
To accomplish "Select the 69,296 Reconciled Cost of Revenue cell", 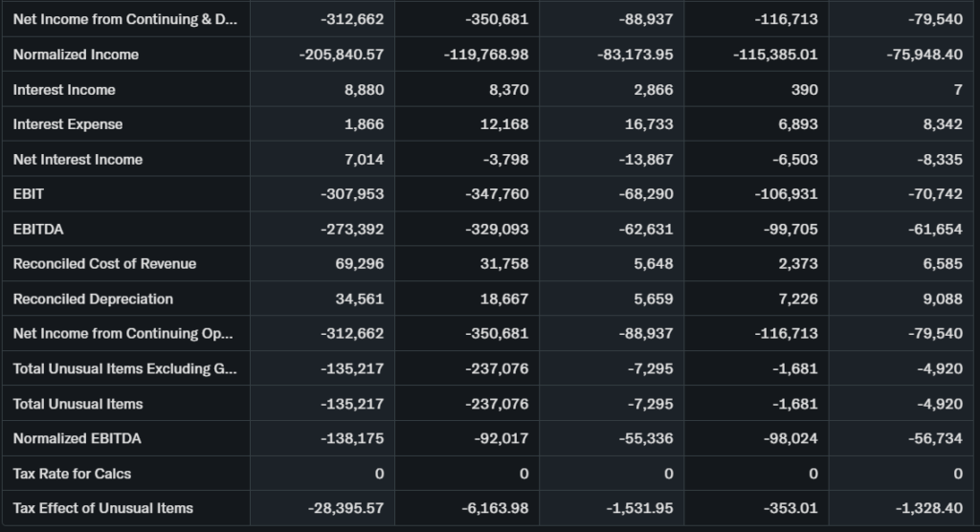I will click(360, 264).
